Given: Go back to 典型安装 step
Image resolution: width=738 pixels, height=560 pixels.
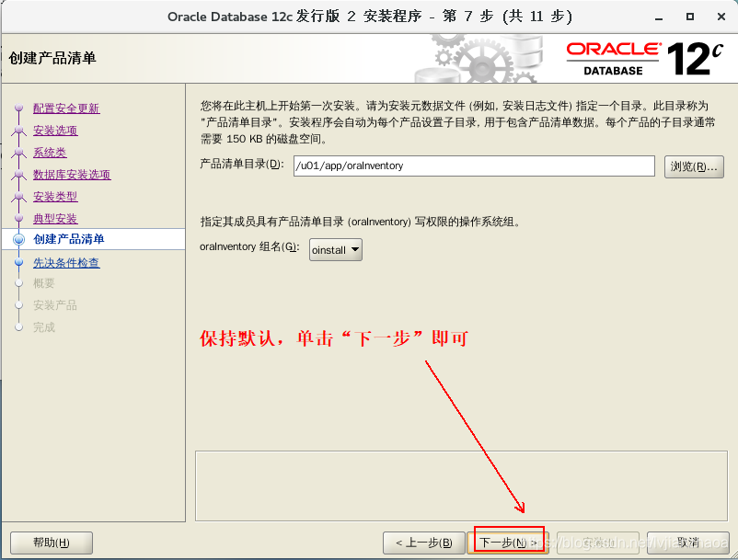Looking at the screenshot, I should point(55,219).
